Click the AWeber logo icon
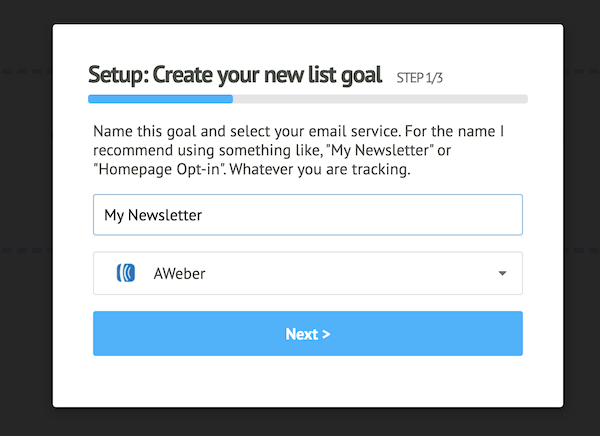The image size is (600, 436). click(x=126, y=273)
